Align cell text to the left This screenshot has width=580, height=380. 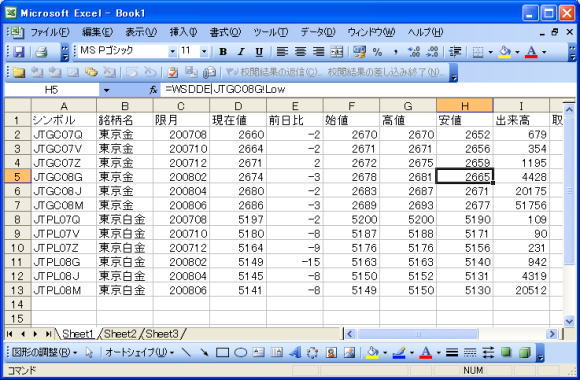coord(282,52)
